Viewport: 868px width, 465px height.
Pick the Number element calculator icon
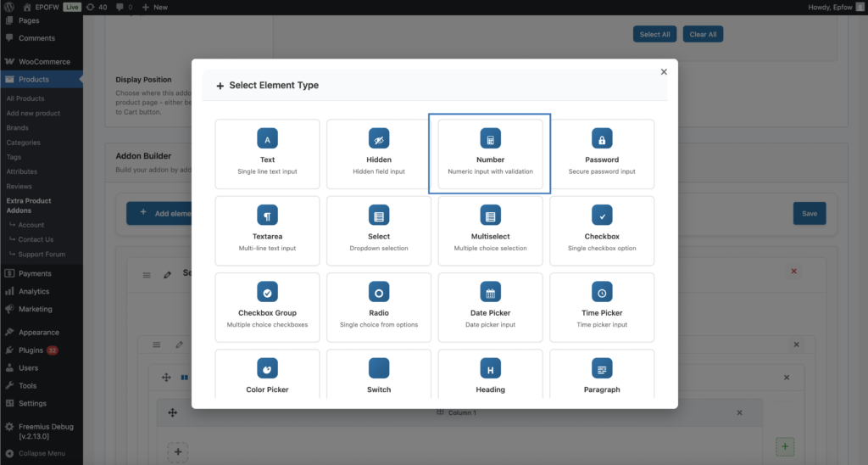(x=490, y=139)
